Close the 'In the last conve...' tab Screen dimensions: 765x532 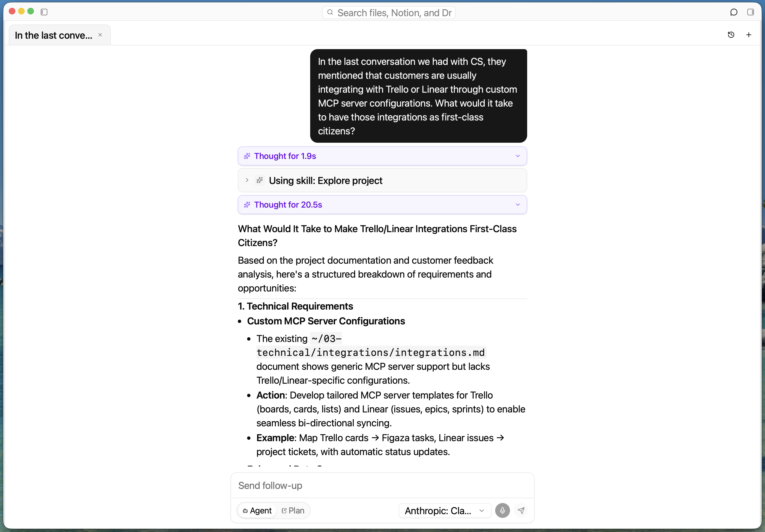pyautogui.click(x=100, y=35)
